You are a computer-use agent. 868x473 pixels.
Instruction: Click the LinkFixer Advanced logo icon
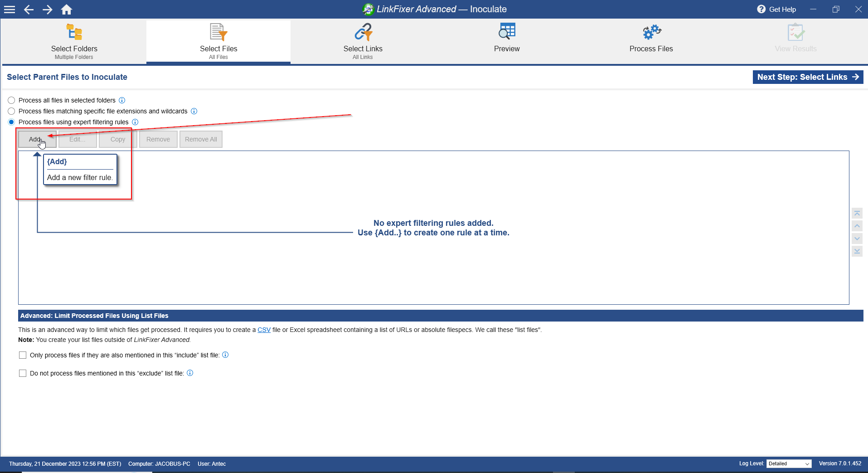pos(368,9)
